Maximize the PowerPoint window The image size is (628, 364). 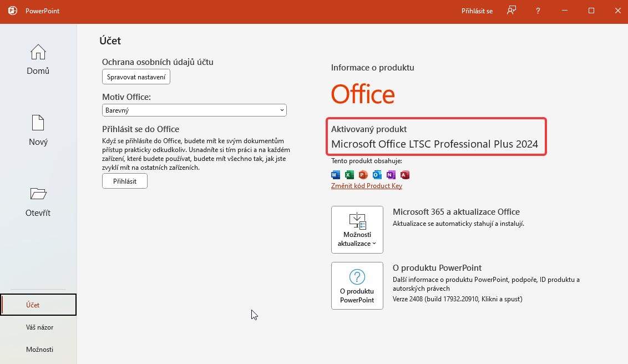(591, 11)
